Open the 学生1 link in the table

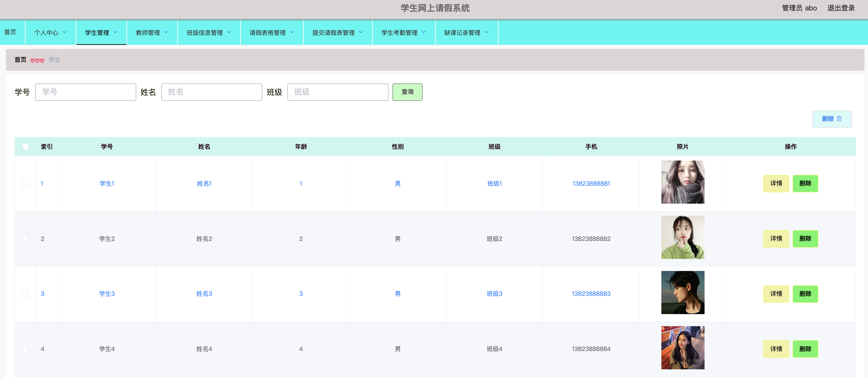[x=106, y=183]
